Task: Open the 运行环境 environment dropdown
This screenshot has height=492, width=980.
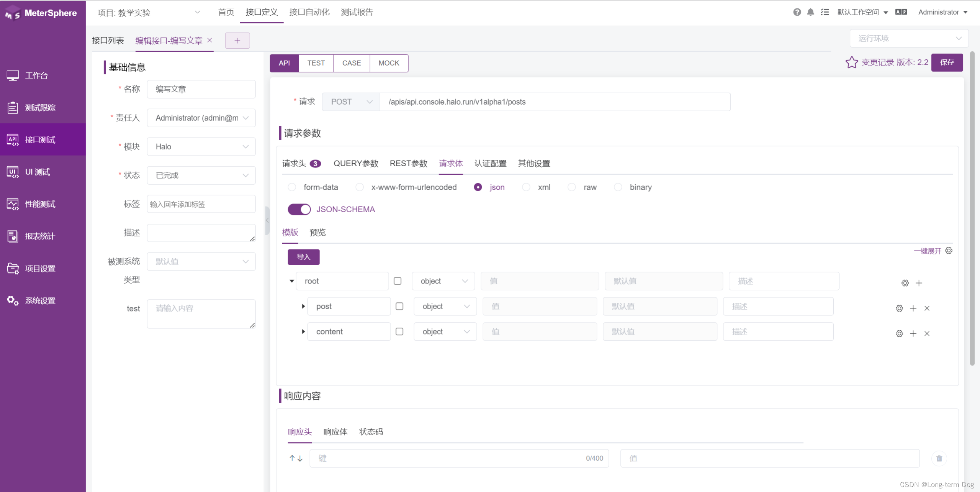Action: (x=909, y=38)
